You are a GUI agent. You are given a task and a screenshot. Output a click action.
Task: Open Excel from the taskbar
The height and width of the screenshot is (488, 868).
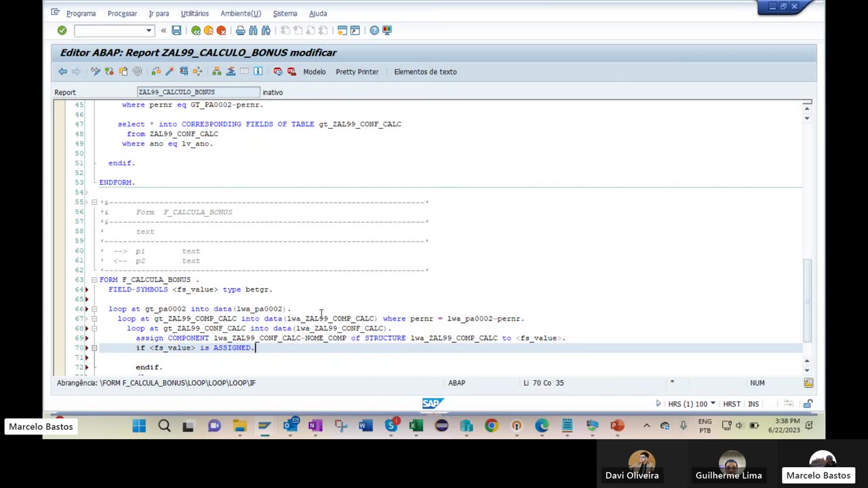(x=416, y=426)
